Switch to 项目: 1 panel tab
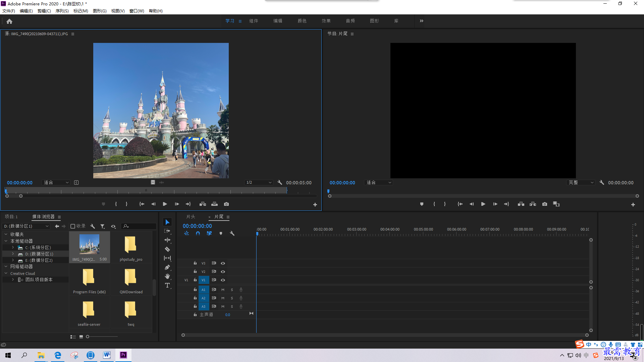 coord(11,217)
